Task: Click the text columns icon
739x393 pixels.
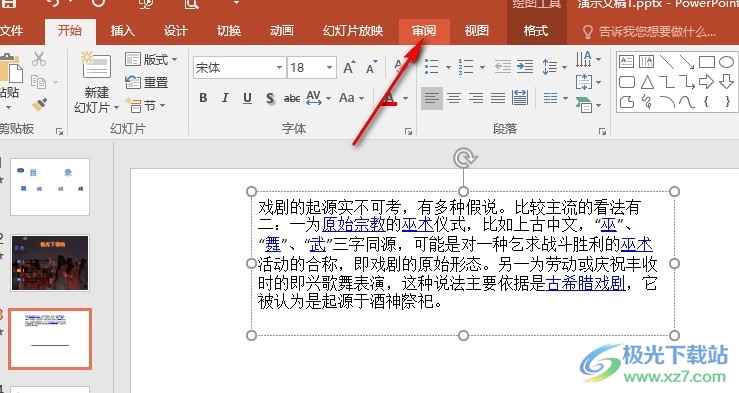Action: tap(550, 98)
